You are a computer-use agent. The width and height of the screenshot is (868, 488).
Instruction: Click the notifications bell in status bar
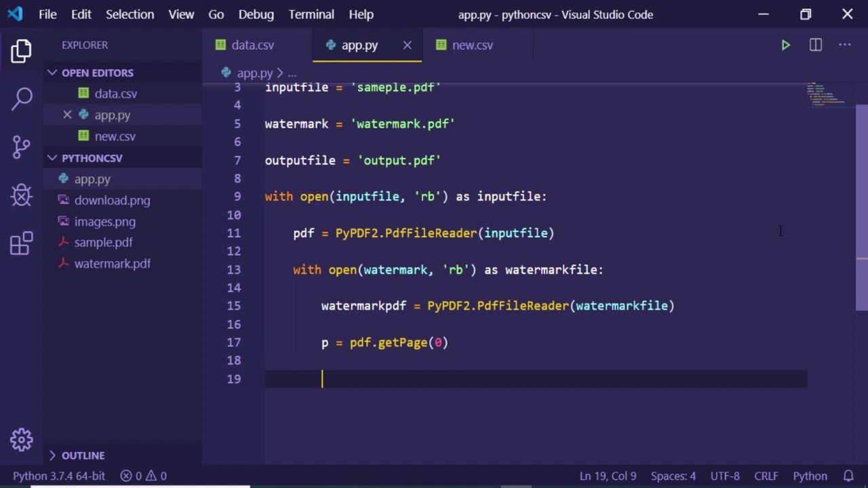pos(848,476)
